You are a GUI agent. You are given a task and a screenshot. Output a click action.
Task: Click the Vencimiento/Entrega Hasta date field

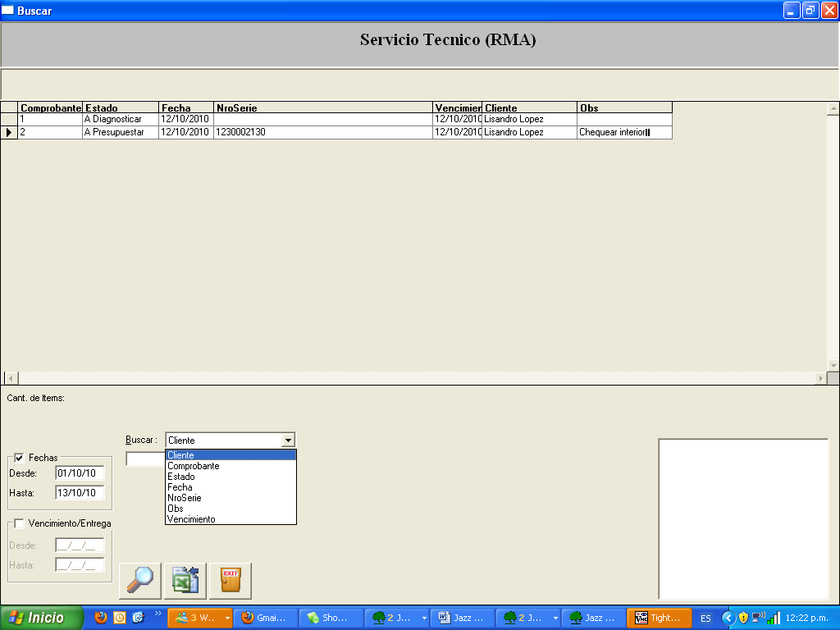[80, 565]
